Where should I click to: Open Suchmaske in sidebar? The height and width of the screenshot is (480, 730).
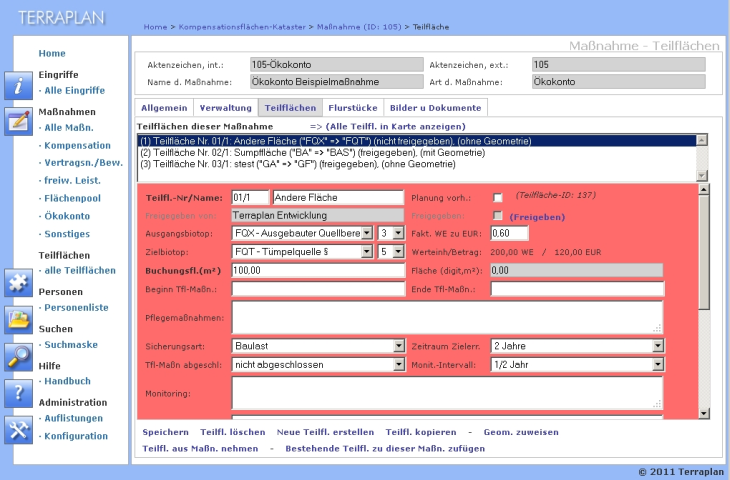[71, 345]
